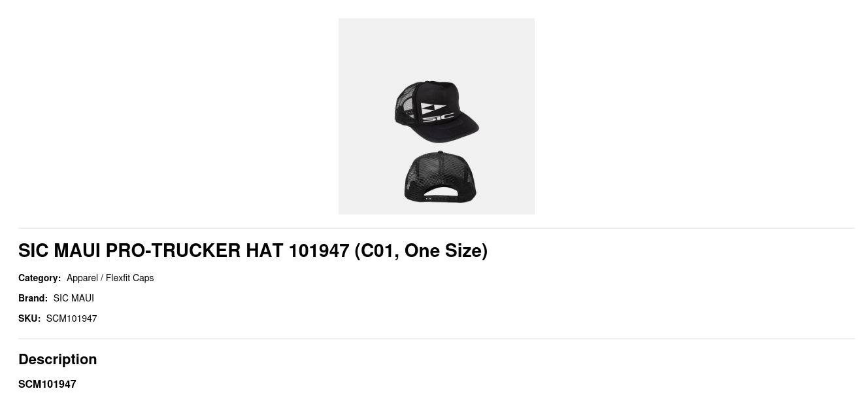Click the divider line above Description
Viewport: 868px width, 410px height.
tap(436, 339)
